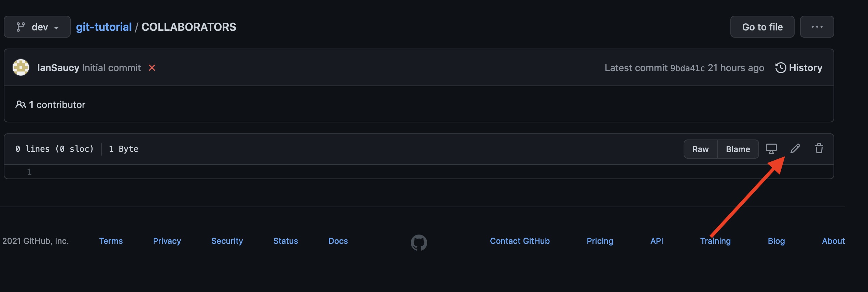Expand the branch dropdown chevron arrow

click(57, 27)
